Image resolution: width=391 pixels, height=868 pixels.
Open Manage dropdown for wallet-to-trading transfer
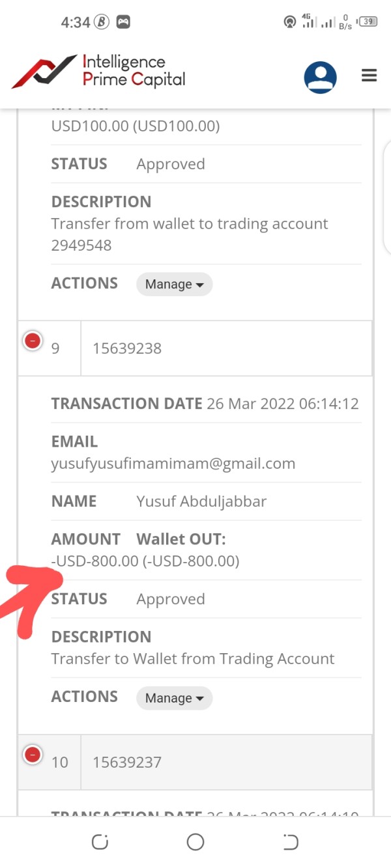click(174, 285)
